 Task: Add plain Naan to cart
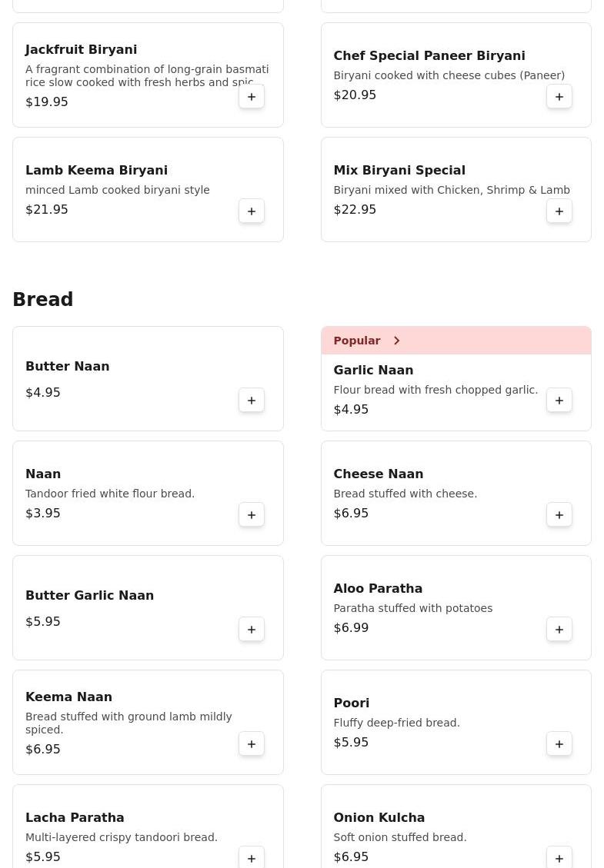(252, 515)
